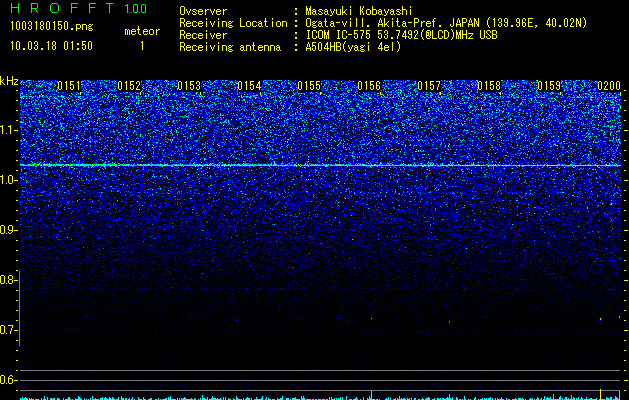The image size is (629, 400).
Task: Click the HROFFT title text
Action: click(62, 8)
